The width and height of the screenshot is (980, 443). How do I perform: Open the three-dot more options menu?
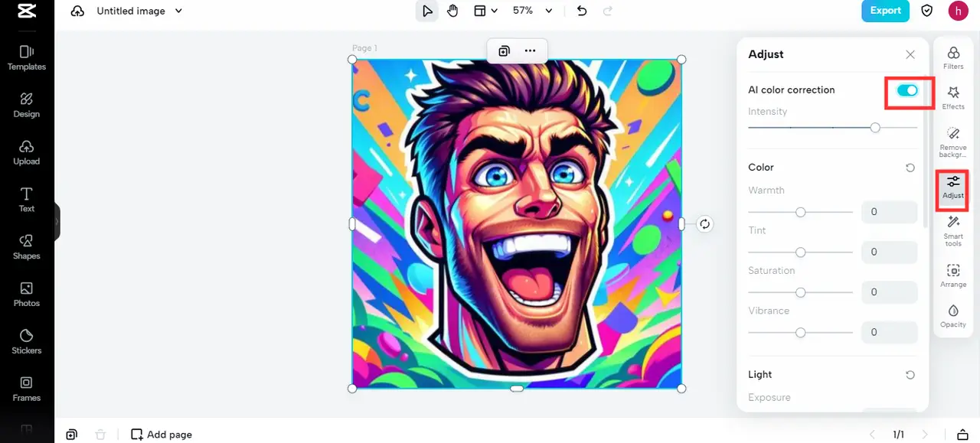click(x=530, y=50)
